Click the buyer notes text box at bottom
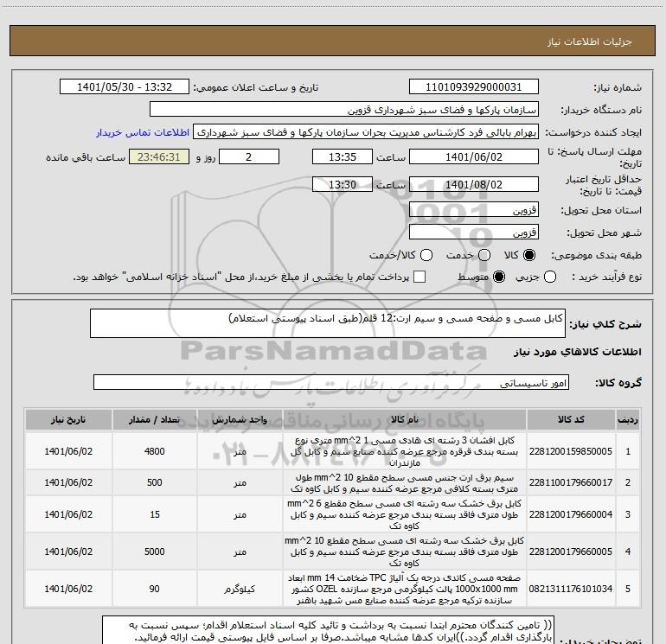This screenshot has height=644, width=666. (x=329, y=630)
